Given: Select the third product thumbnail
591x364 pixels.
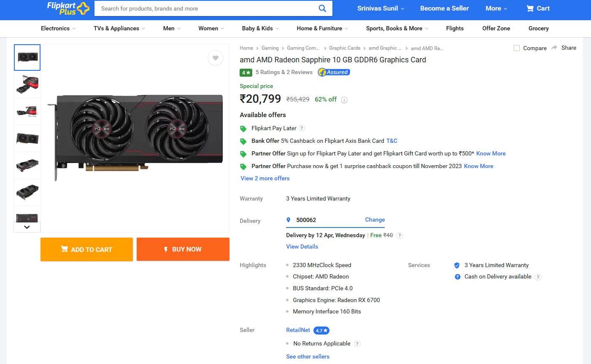Looking at the screenshot, I should [x=27, y=111].
